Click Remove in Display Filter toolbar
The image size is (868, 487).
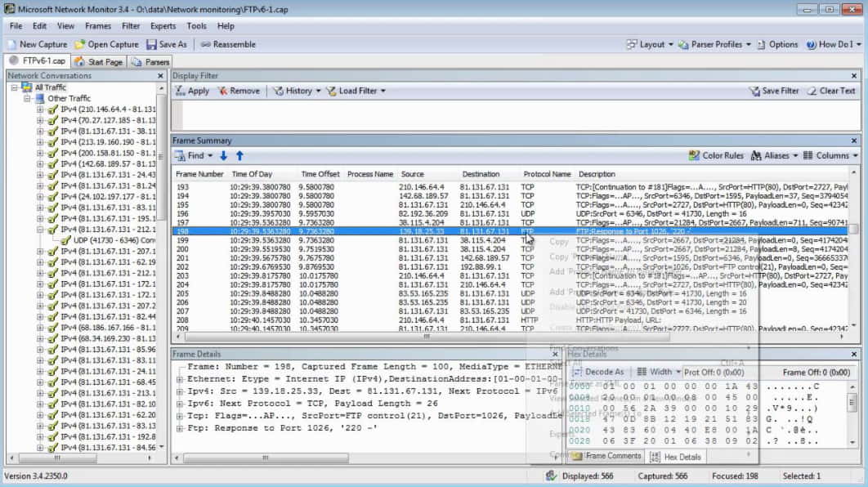tap(239, 91)
